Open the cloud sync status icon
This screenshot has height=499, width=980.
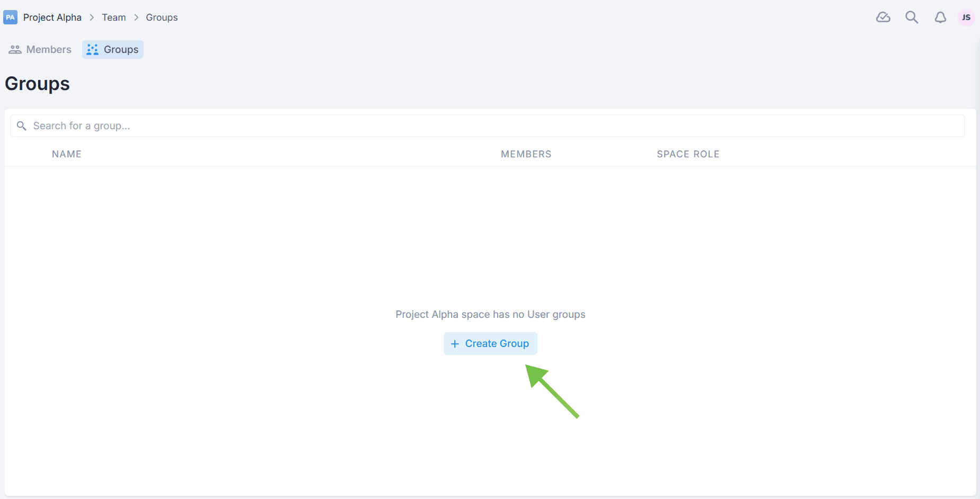point(883,17)
